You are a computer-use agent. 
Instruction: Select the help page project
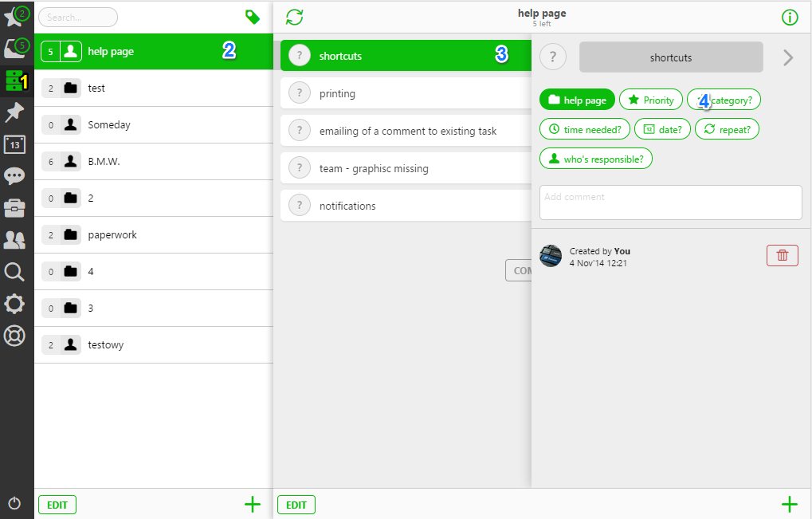click(x=154, y=51)
